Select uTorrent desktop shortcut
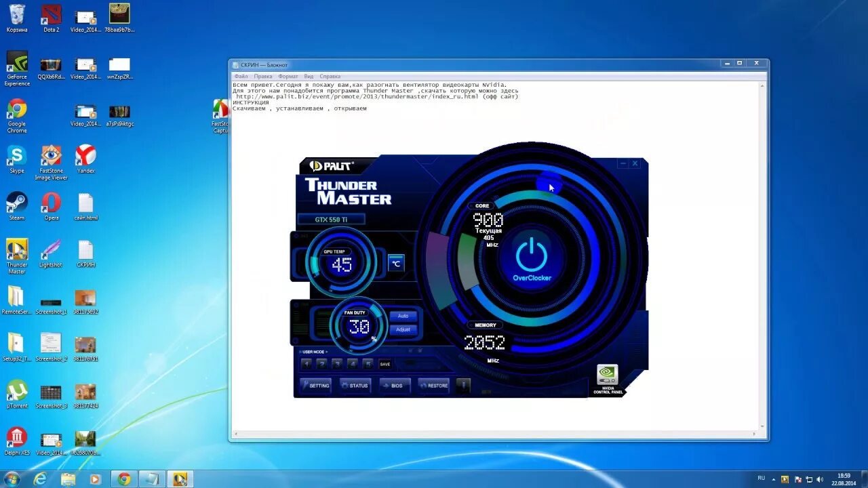Screen dimensions: 868x488 (17, 394)
